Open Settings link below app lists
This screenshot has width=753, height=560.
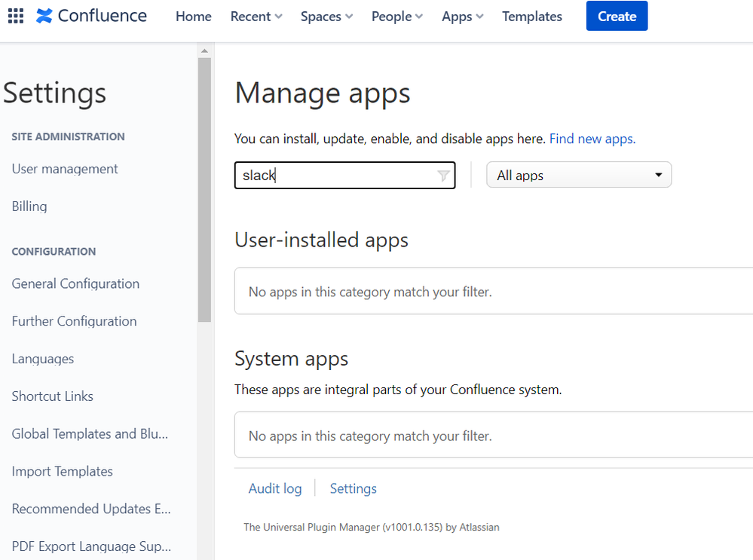coord(353,488)
